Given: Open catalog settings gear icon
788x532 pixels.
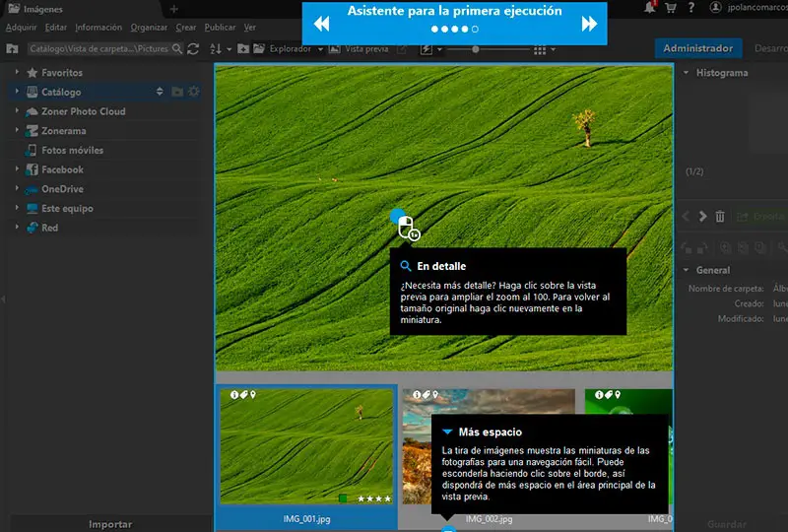Looking at the screenshot, I should (193, 92).
